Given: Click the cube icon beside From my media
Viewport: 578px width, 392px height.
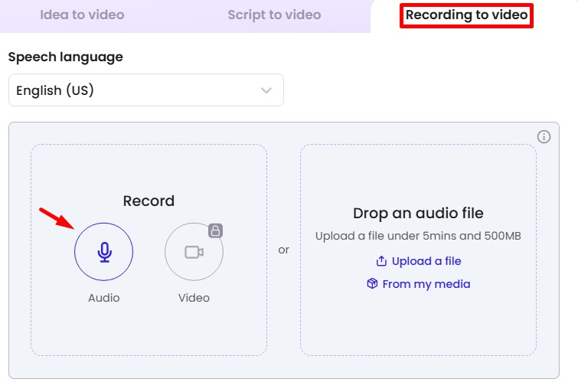Looking at the screenshot, I should click(372, 284).
